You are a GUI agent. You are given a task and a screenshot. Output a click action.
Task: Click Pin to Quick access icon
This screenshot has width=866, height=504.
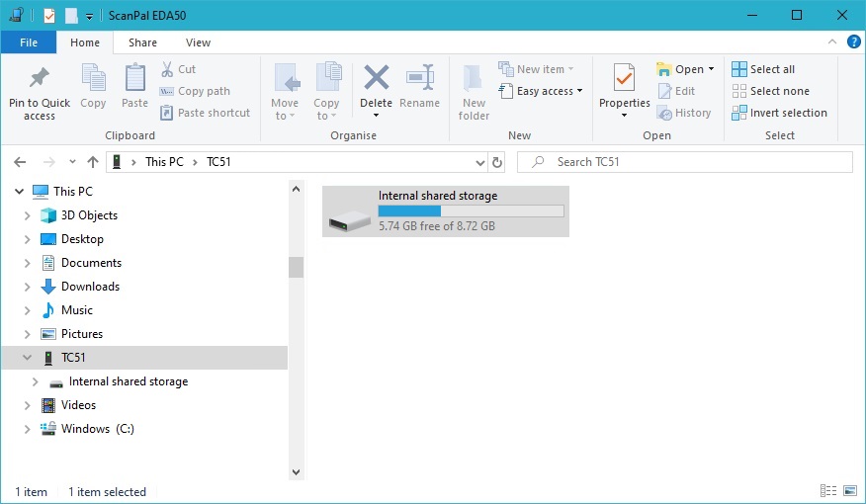40,78
